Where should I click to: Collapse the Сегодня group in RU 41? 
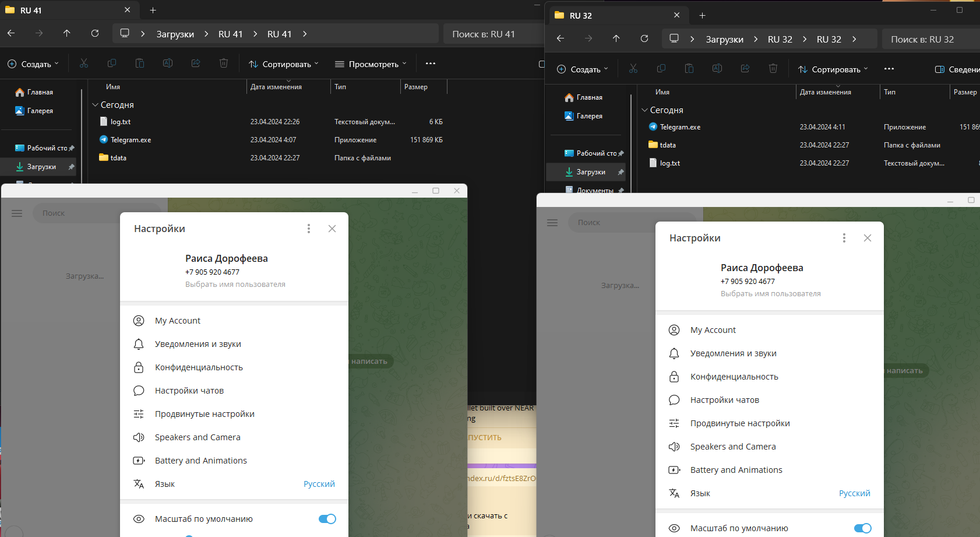pyautogui.click(x=95, y=105)
